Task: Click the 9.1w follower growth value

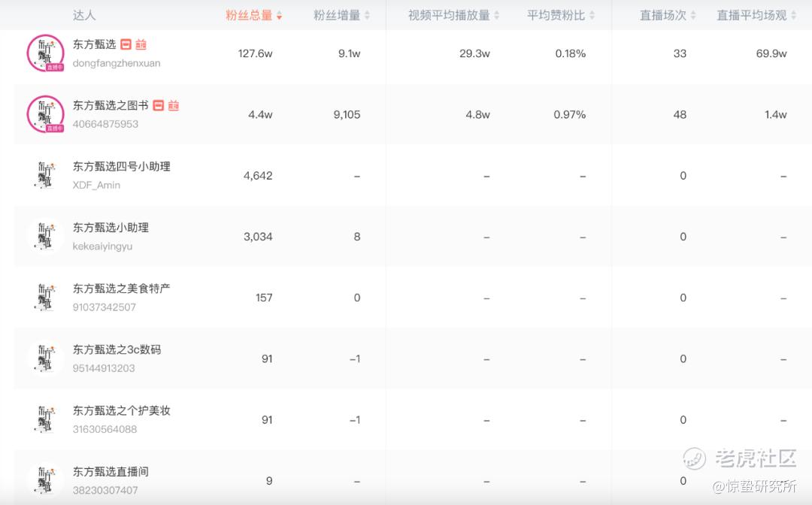Action: click(x=349, y=53)
